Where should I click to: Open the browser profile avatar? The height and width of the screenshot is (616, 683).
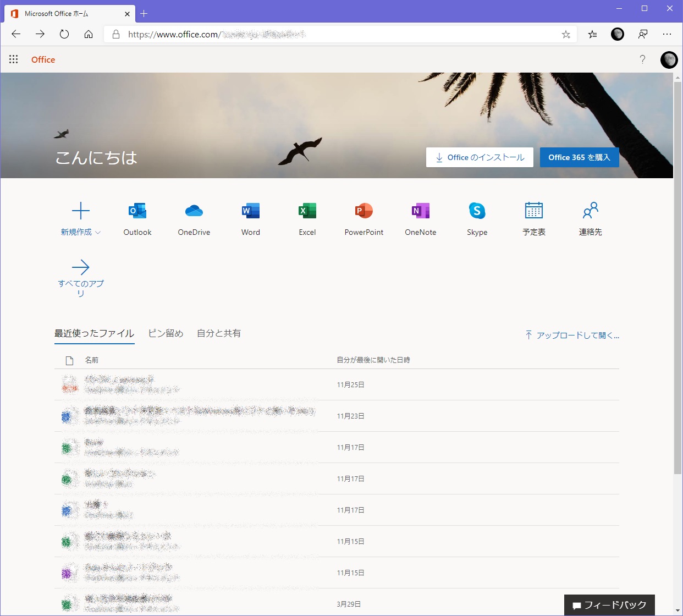(x=618, y=34)
